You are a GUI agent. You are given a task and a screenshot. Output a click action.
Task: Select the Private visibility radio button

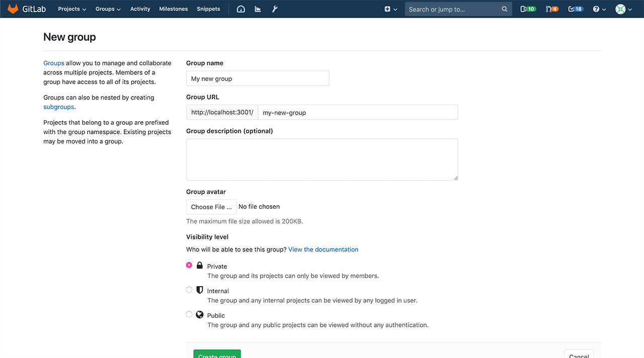coord(189,265)
